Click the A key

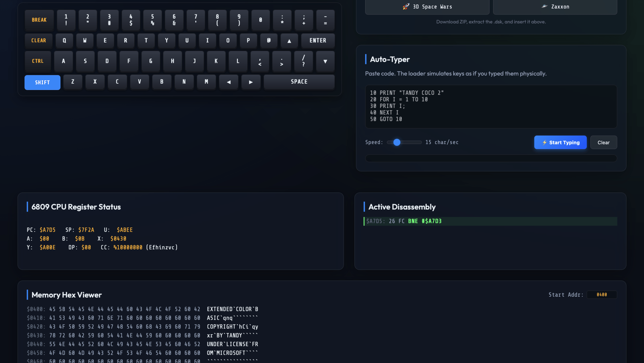pyautogui.click(x=63, y=61)
